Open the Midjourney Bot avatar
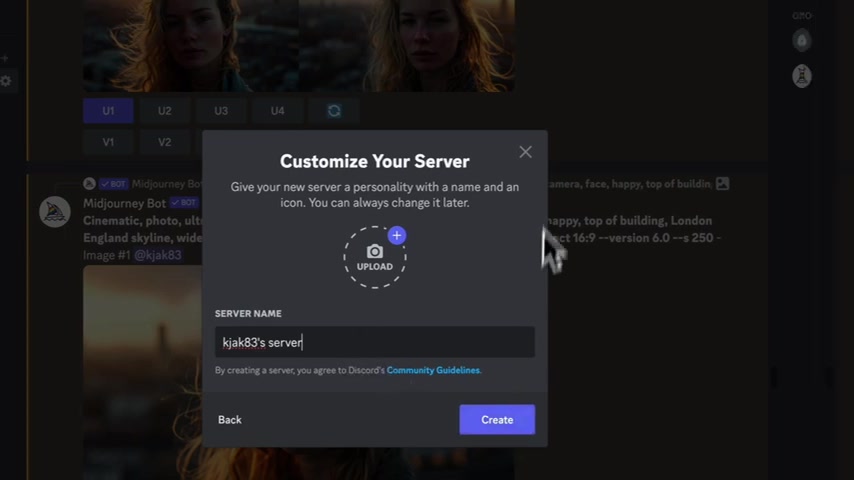This screenshot has height=480, width=854. click(54, 212)
